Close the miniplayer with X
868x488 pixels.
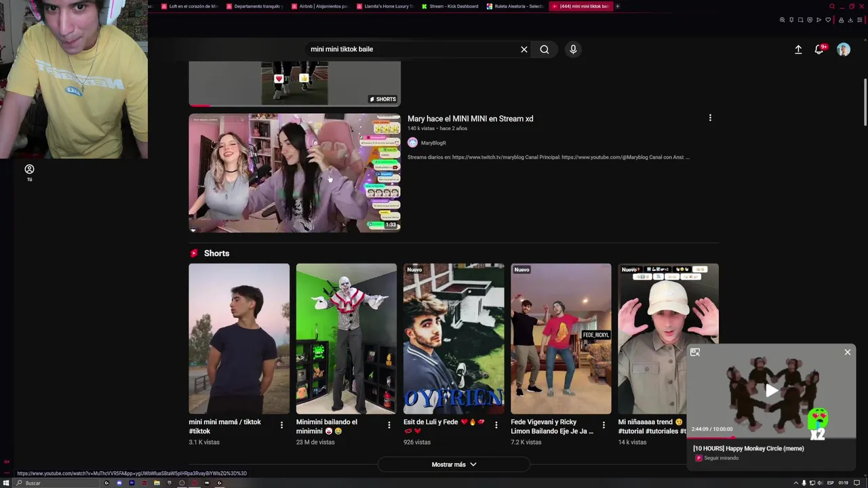(847, 352)
